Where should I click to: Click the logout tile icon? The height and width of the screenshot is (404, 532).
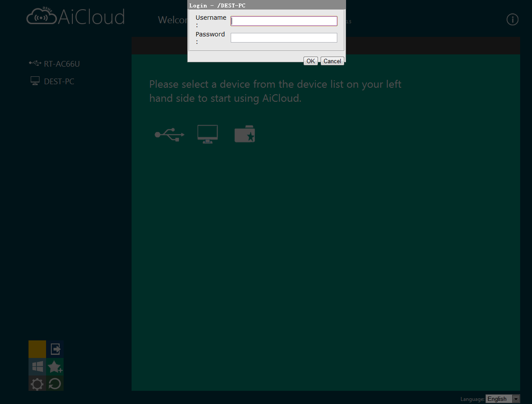click(x=55, y=349)
